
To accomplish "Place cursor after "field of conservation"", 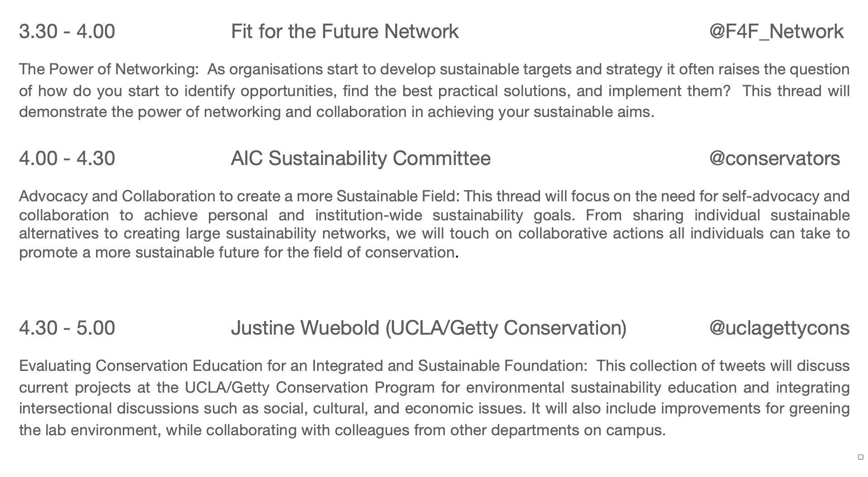I will (x=455, y=253).
